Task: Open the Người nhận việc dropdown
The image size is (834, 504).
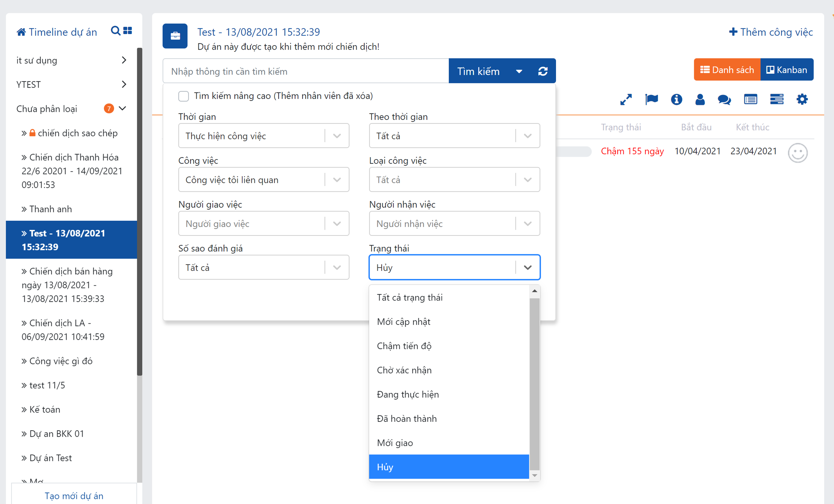Action: [454, 224]
